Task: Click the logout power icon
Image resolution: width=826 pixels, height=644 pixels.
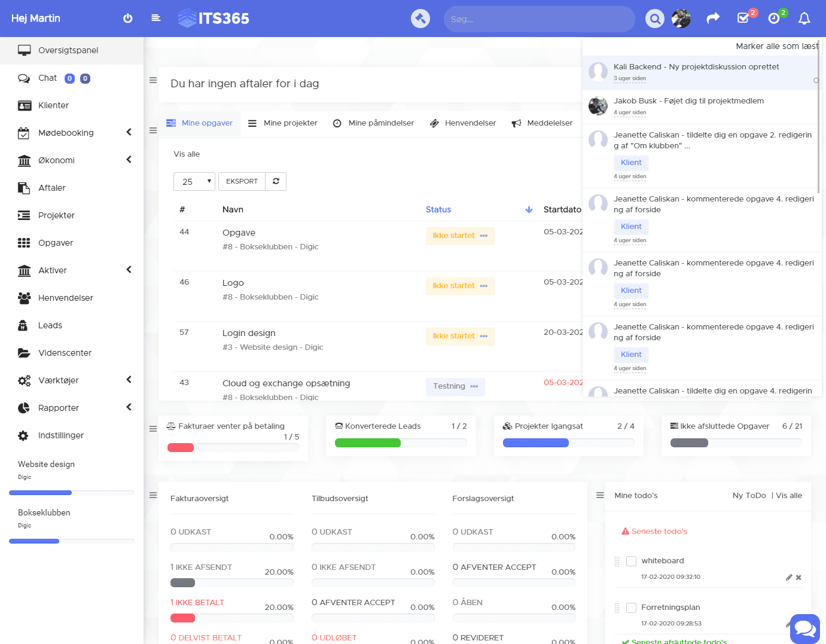Action: [128, 18]
